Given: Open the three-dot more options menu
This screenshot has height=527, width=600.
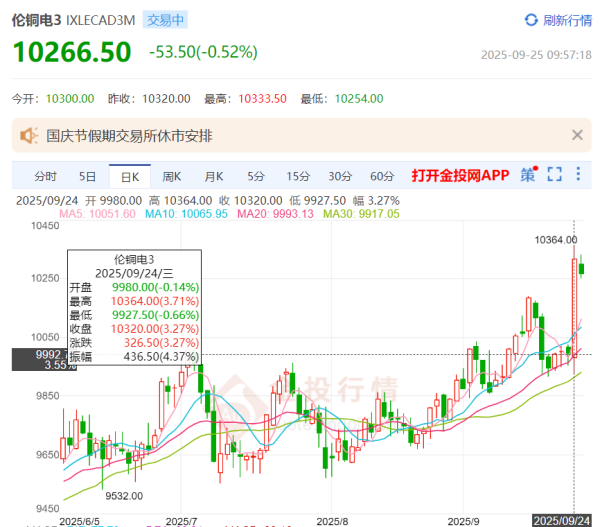Looking at the screenshot, I should point(578,176).
